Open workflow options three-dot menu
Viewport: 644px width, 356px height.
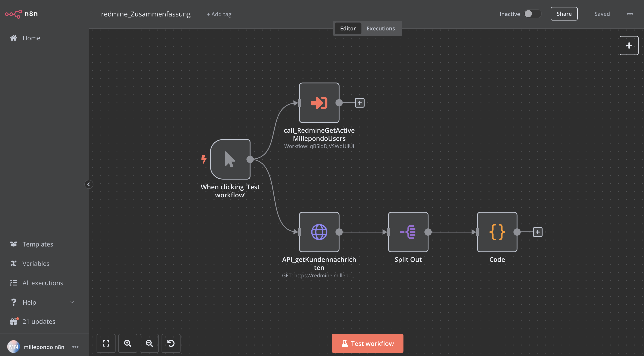[630, 14]
